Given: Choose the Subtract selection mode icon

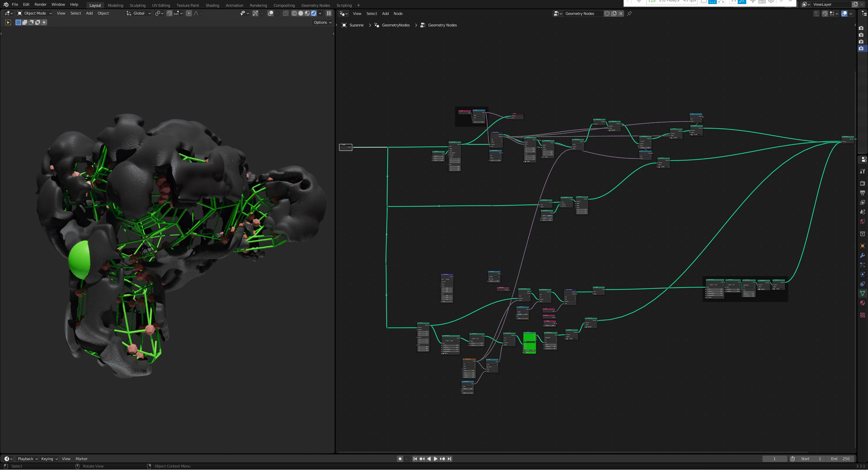Looking at the screenshot, I should 31,22.
